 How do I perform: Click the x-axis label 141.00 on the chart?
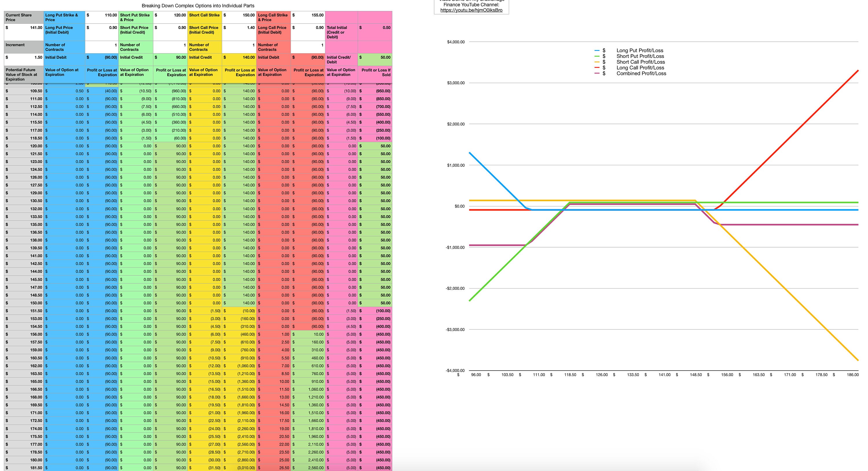click(665, 375)
